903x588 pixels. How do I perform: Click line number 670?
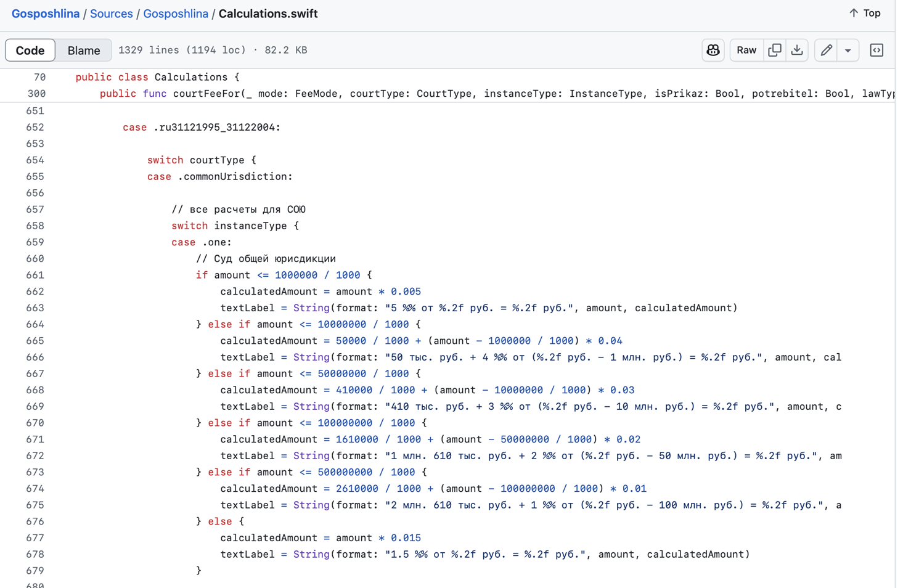point(35,423)
